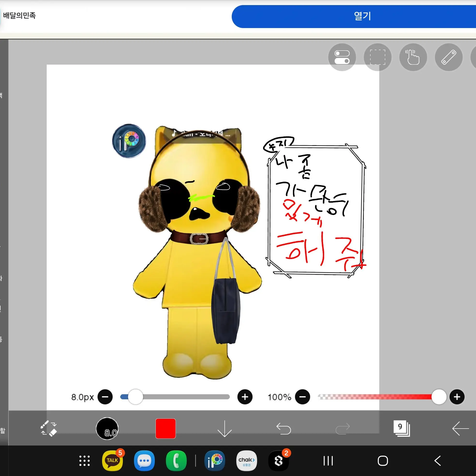Tap the system back navigation button

(x=438, y=461)
